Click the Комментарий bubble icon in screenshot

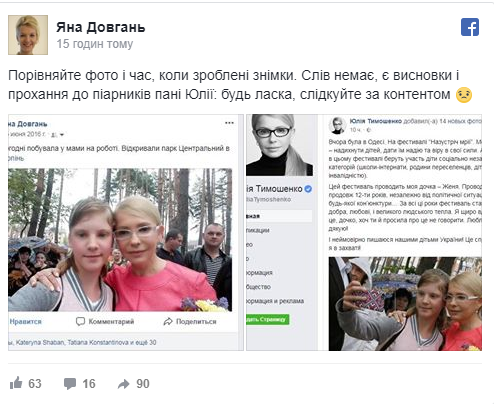80,321
